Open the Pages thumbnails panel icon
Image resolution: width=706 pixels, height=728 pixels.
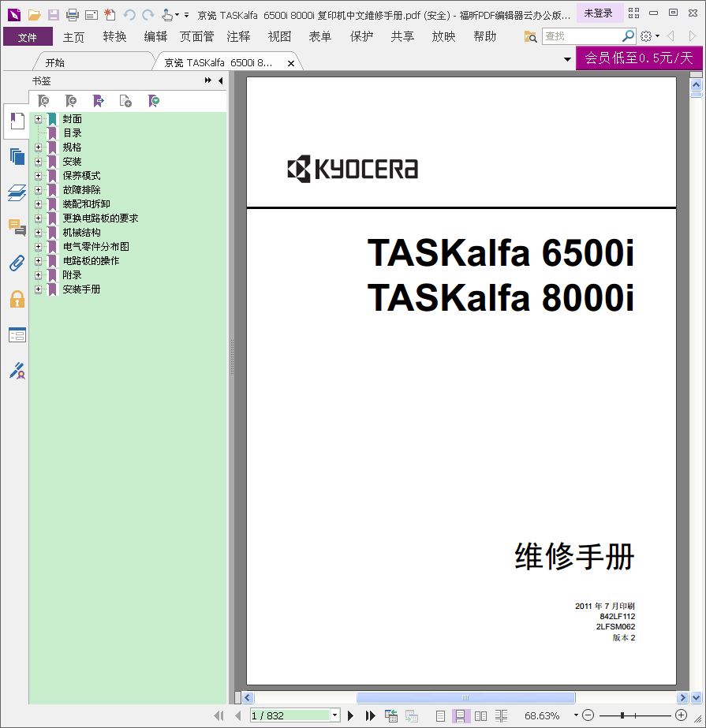[x=17, y=156]
